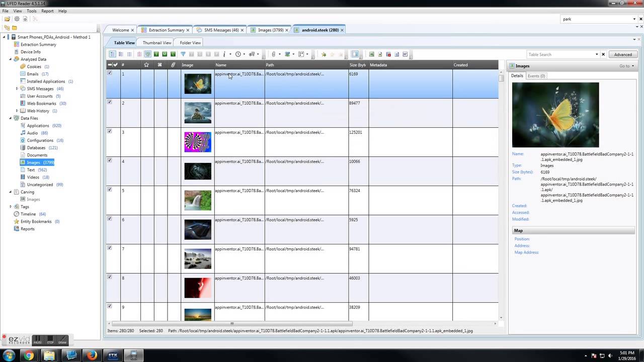Image resolution: width=644 pixels, height=362 pixels.
Task: Switch to the SMS Messages (46) tab
Action: click(x=221, y=30)
